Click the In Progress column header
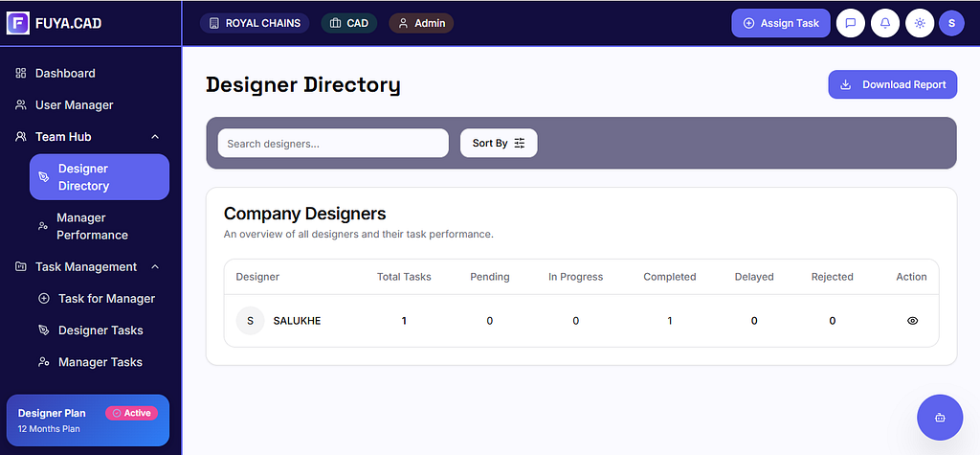980x455 pixels. pyautogui.click(x=575, y=277)
